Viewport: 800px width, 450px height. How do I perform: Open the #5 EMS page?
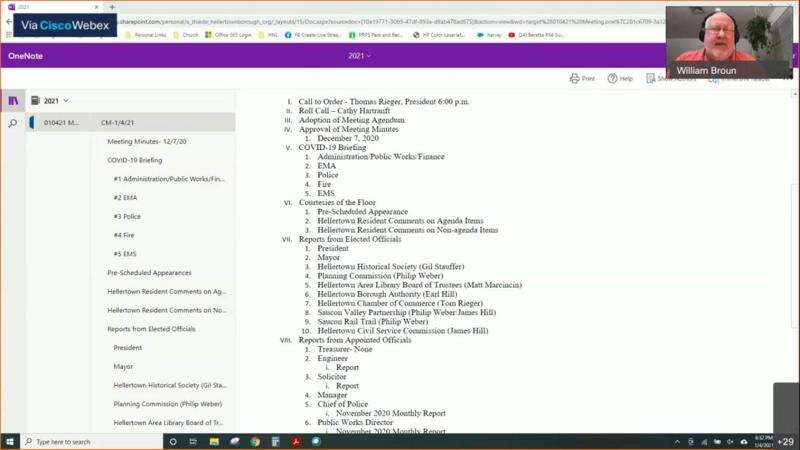click(x=125, y=254)
